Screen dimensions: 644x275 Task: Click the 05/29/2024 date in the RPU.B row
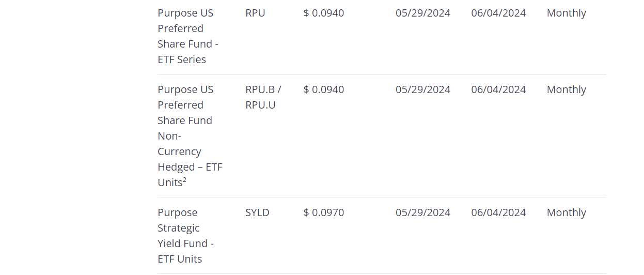click(423, 89)
